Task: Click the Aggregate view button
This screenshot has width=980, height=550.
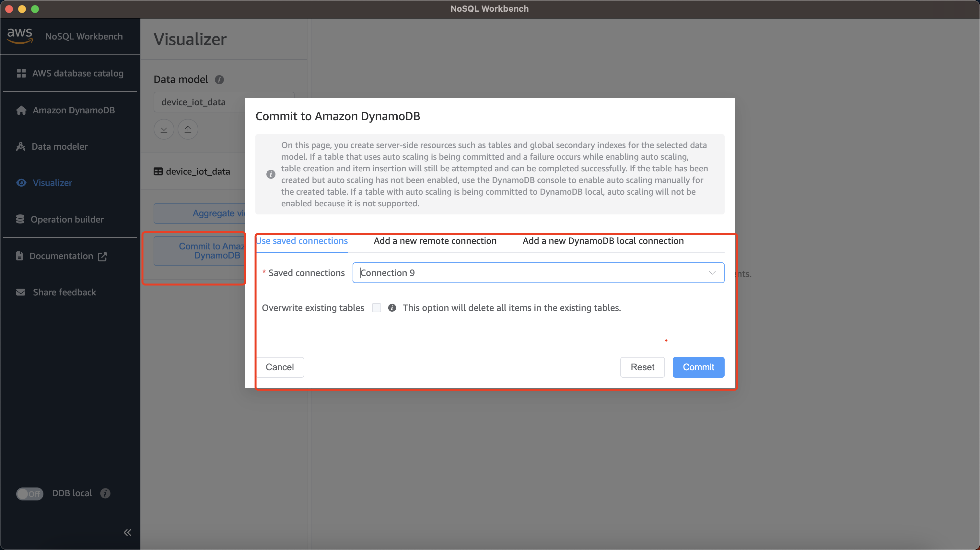Action: coord(199,213)
